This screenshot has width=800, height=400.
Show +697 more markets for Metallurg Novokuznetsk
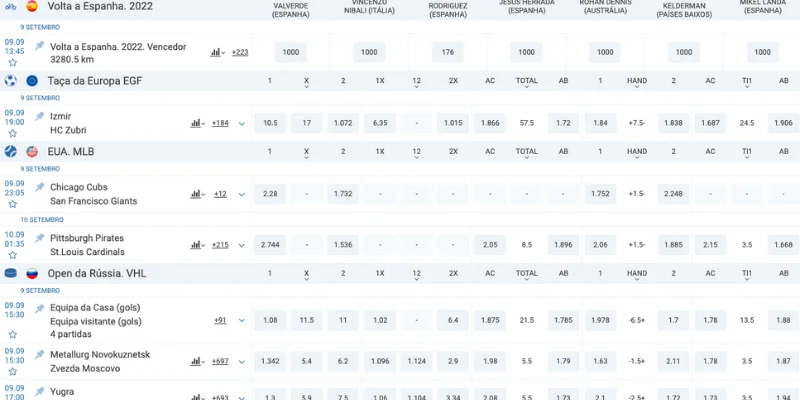(220, 361)
